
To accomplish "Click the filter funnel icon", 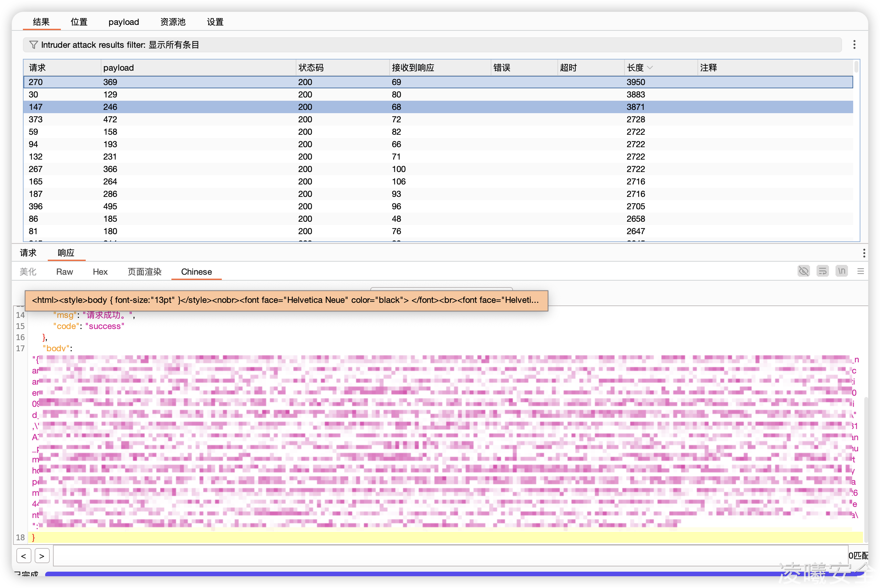I will click(33, 45).
